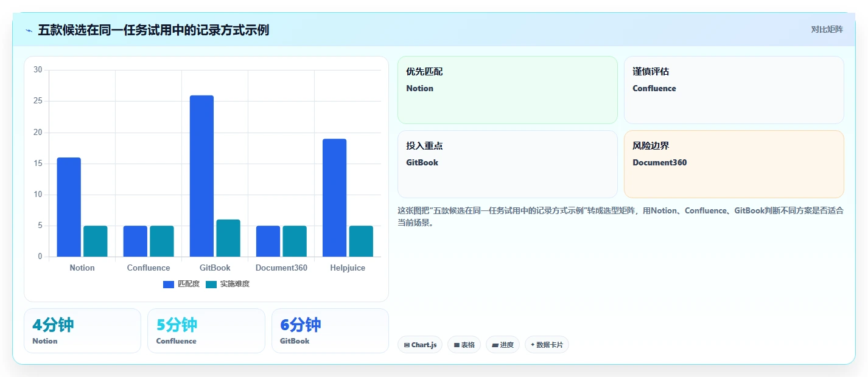This screenshot has width=868, height=377.
Task: Click the Notion x-axis label
Action: tap(82, 268)
